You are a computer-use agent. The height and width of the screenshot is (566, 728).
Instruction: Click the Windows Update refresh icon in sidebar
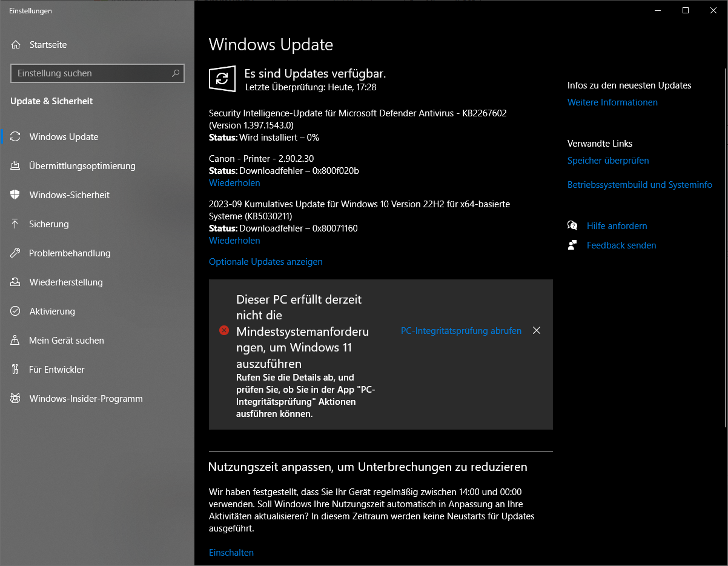coord(16,136)
